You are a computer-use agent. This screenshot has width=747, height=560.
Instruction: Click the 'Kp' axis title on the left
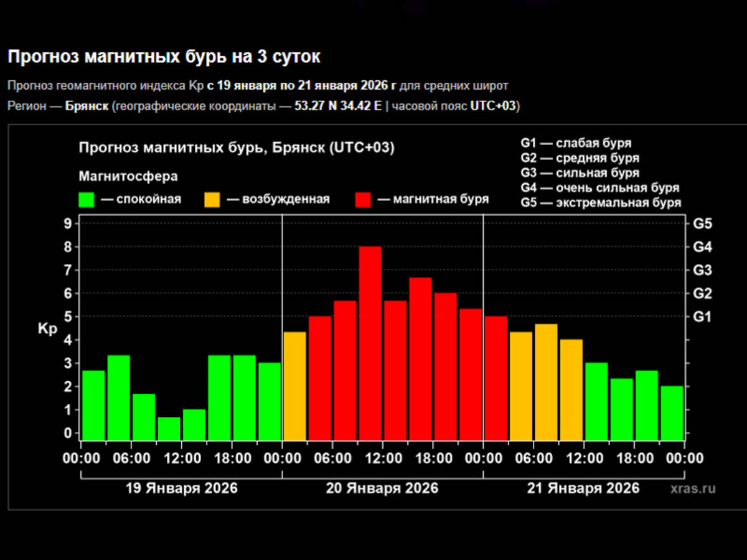click(47, 330)
